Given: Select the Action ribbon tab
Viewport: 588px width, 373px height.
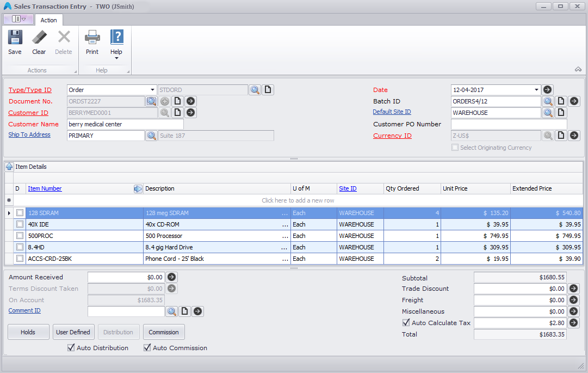Looking at the screenshot, I should coord(49,20).
